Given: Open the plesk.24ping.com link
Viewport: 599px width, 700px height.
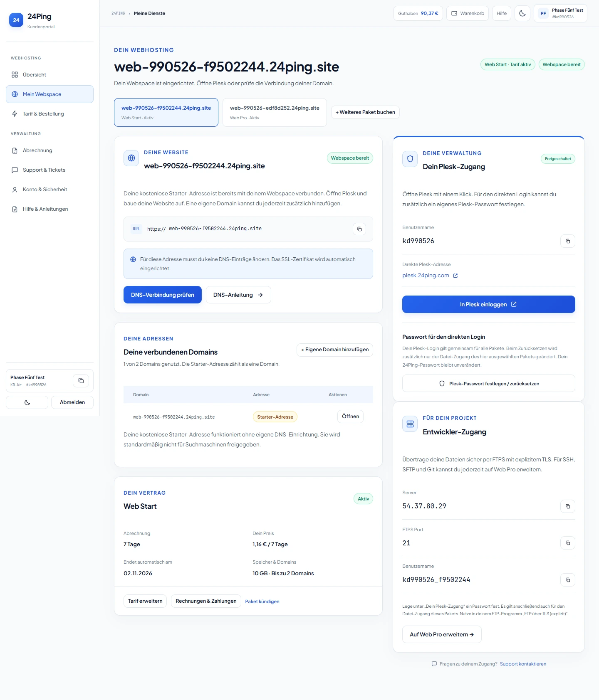Looking at the screenshot, I should pyautogui.click(x=430, y=276).
